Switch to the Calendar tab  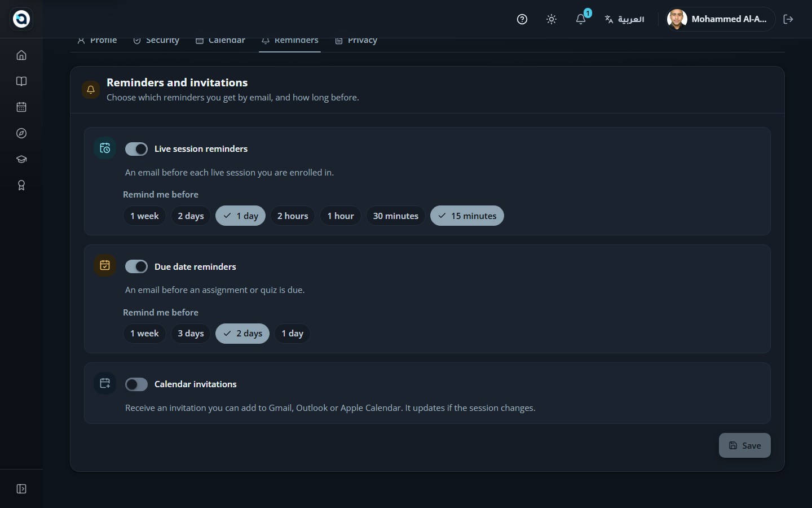click(220, 41)
